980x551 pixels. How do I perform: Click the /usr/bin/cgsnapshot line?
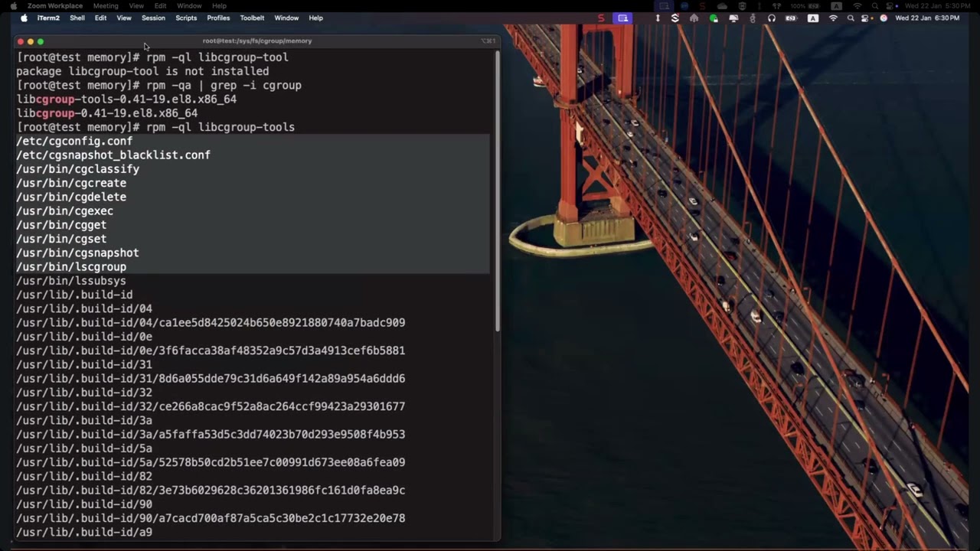(78, 253)
